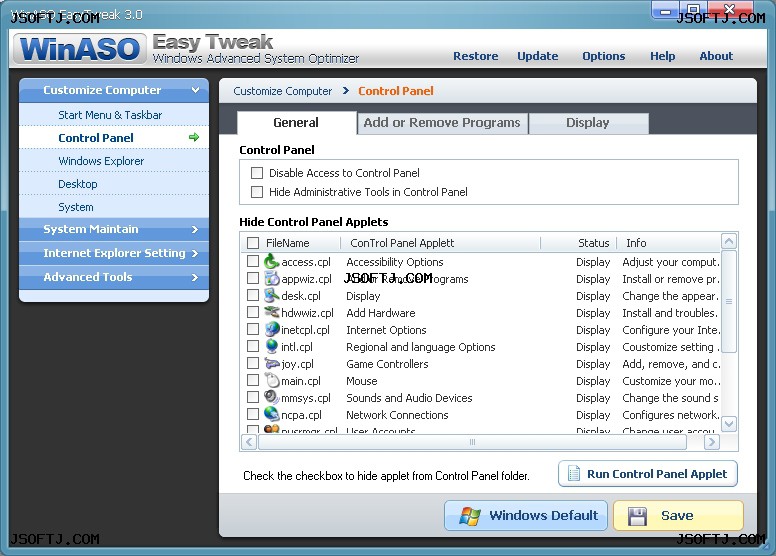This screenshot has height=556, width=776.
Task: Open the About menu
Action: tap(716, 56)
